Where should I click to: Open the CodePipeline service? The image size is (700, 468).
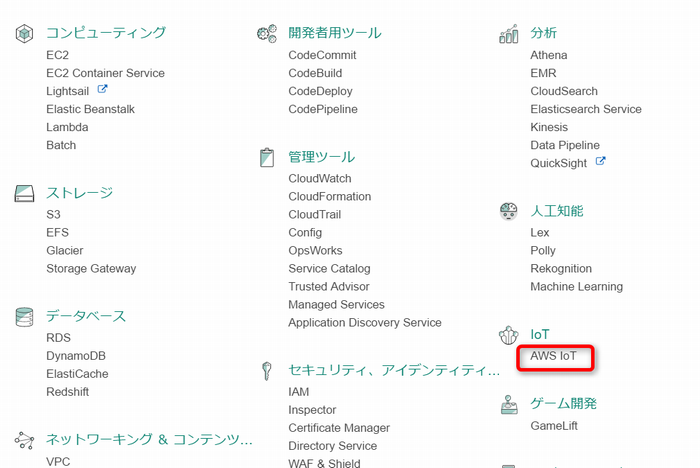(x=323, y=109)
